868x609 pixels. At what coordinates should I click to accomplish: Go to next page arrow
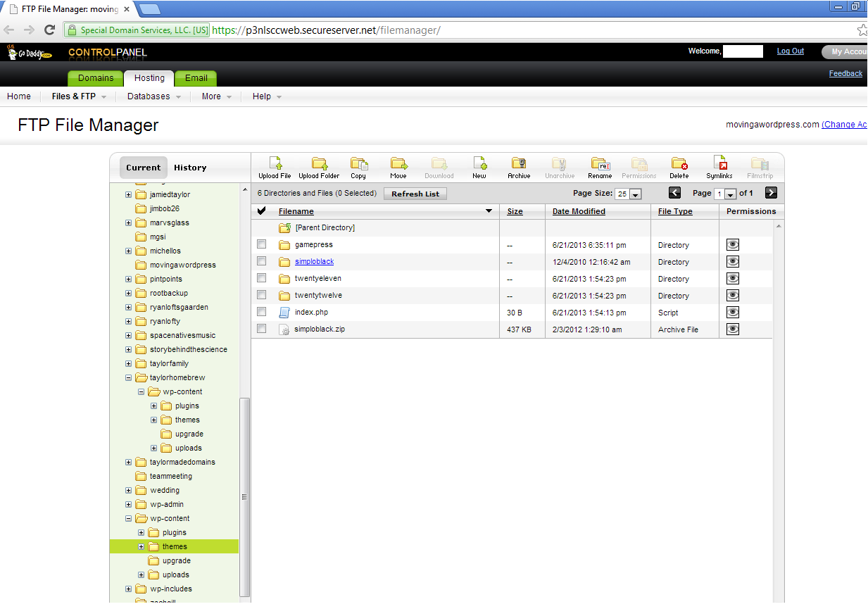[771, 193]
